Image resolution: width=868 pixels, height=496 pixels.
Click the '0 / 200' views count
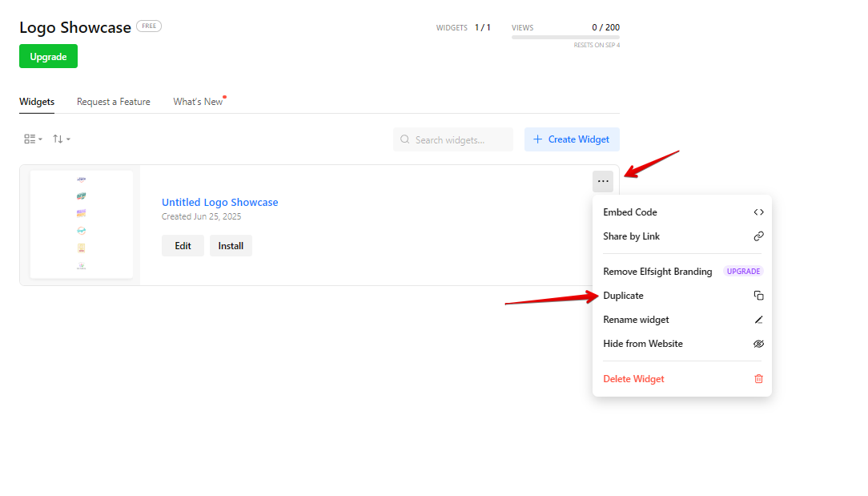click(605, 27)
